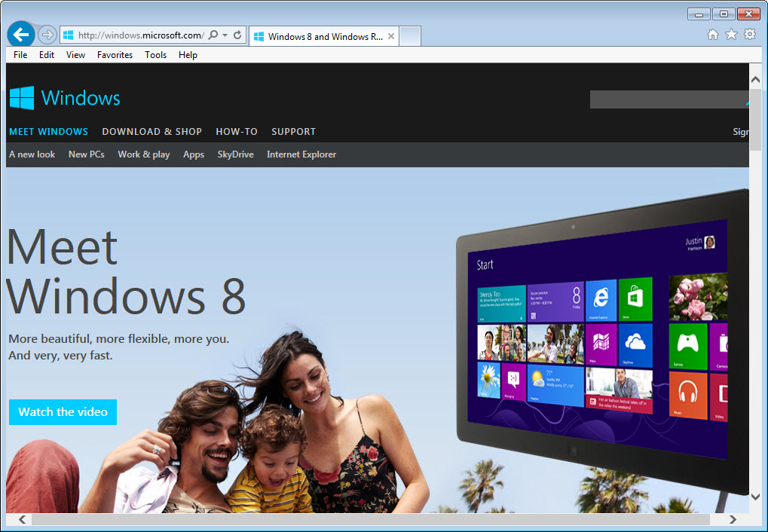Open a new blank tab
Screen dimensions: 768x532
click(410, 36)
